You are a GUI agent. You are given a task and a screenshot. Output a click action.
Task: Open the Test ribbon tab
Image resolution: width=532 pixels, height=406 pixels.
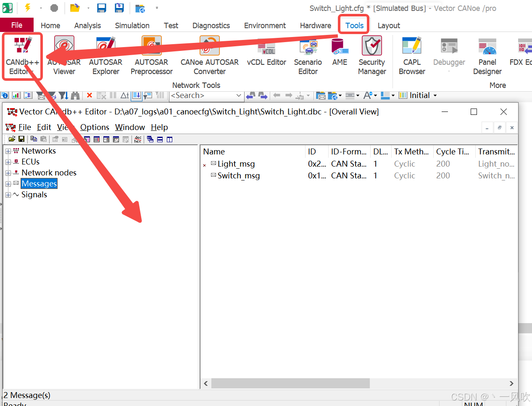point(171,26)
